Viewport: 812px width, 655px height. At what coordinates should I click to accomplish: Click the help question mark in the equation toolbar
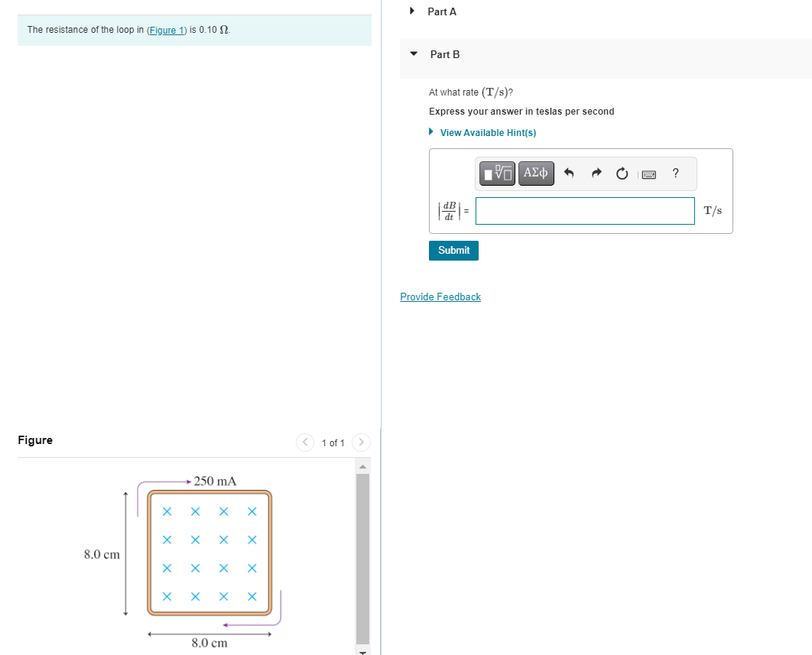[675, 173]
